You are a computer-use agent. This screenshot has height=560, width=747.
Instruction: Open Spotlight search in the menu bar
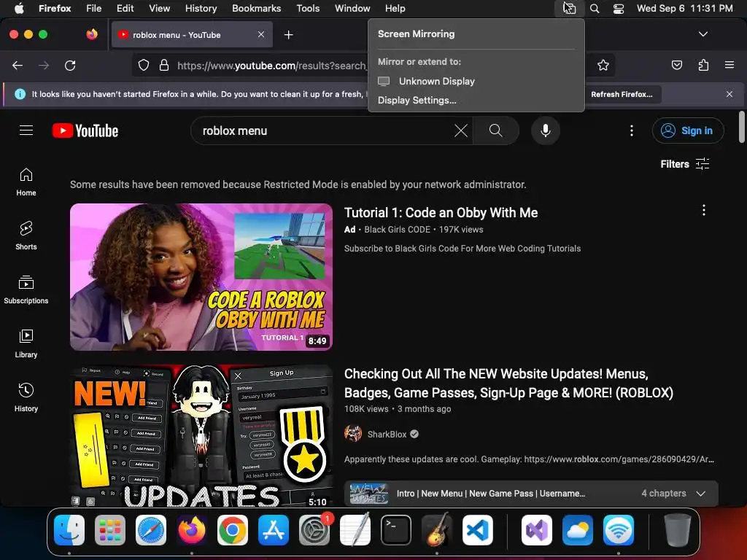coord(595,9)
